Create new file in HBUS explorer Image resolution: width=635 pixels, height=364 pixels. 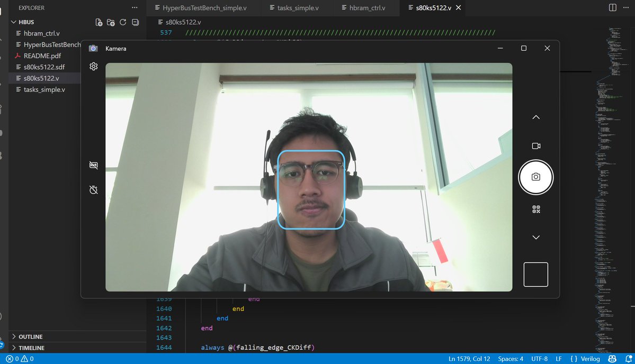pyautogui.click(x=99, y=22)
